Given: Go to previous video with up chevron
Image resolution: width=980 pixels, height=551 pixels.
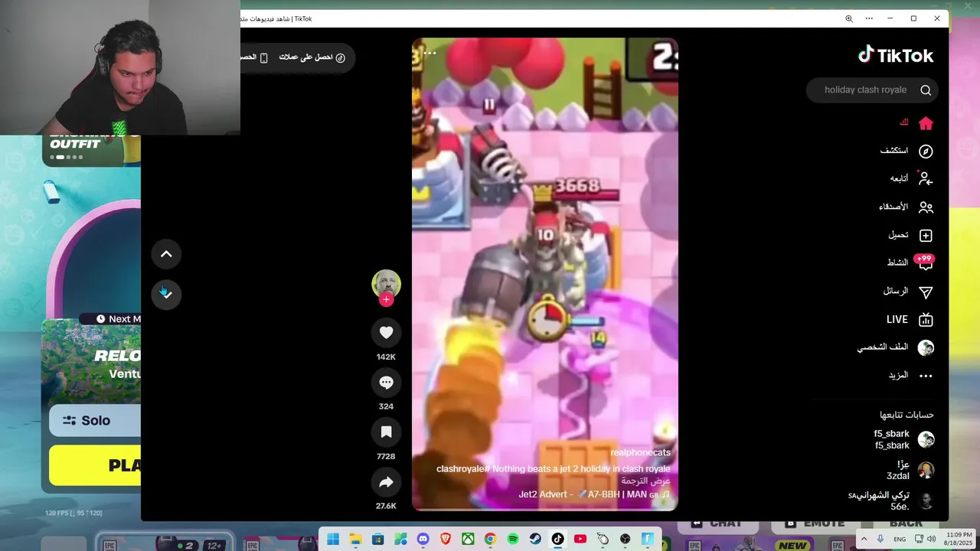Looking at the screenshot, I should [x=166, y=254].
